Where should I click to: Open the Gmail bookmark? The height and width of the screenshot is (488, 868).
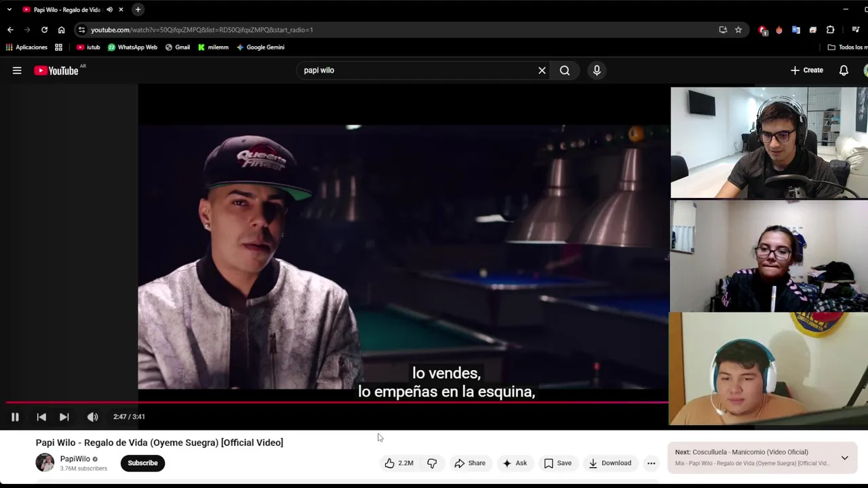(x=178, y=47)
